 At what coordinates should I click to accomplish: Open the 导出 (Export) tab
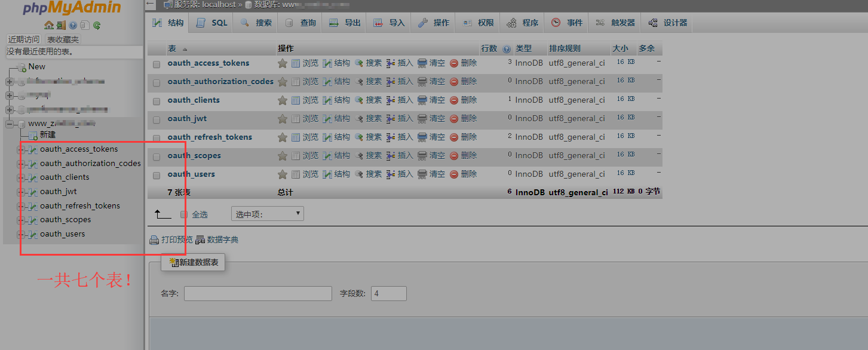coord(345,23)
